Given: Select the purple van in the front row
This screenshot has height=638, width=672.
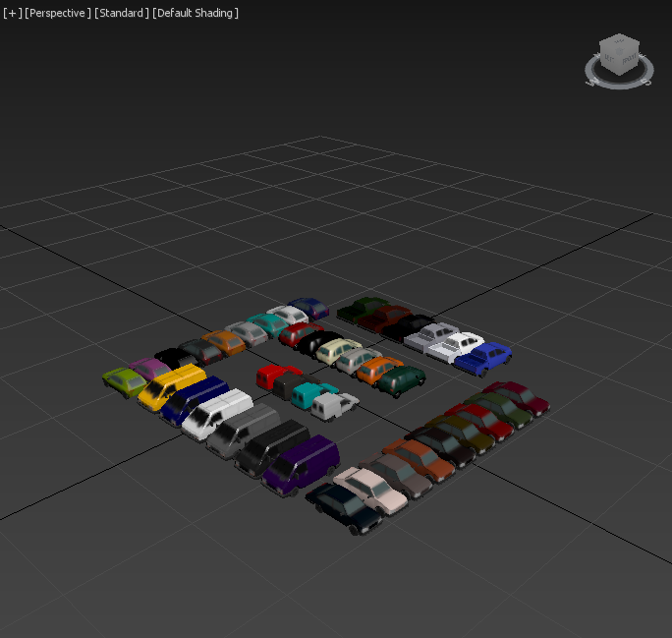Looking at the screenshot, I should point(301,465).
